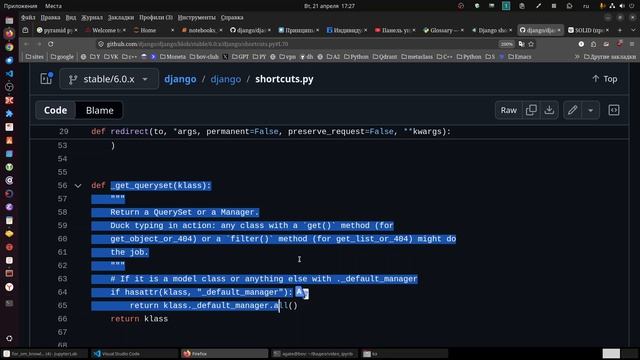The height and width of the screenshot is (360, 640).
Task: Switch to the Blame view
Action: [100, 110]
